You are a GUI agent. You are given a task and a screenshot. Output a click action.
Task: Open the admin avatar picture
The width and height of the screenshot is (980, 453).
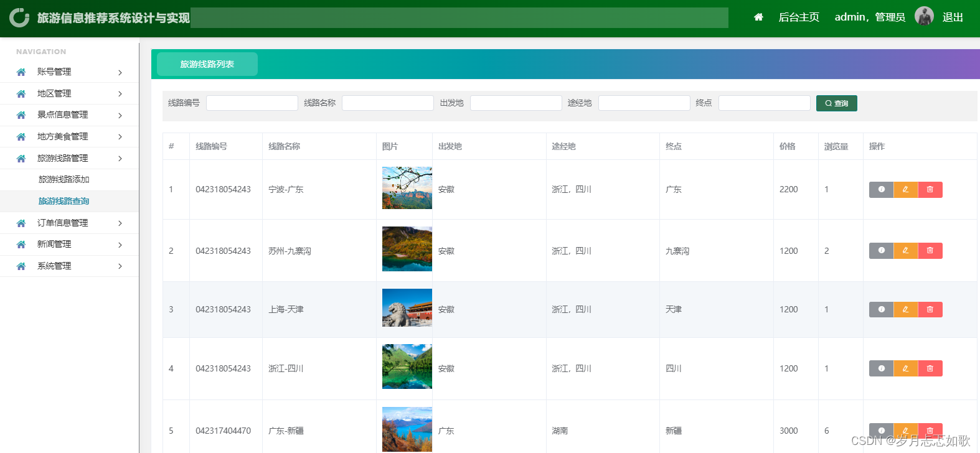click(924, 16)
